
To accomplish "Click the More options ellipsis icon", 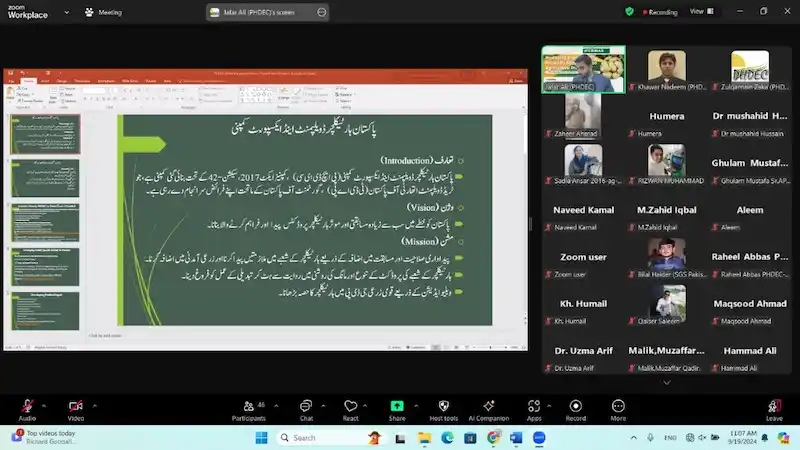I will (618, 406).
